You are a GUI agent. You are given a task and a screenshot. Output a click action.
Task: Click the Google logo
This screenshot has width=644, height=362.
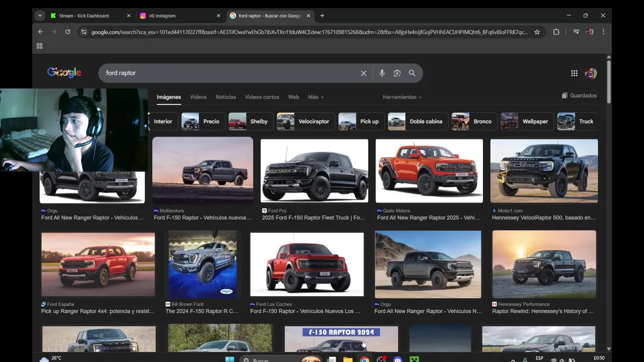click(64, 73)
